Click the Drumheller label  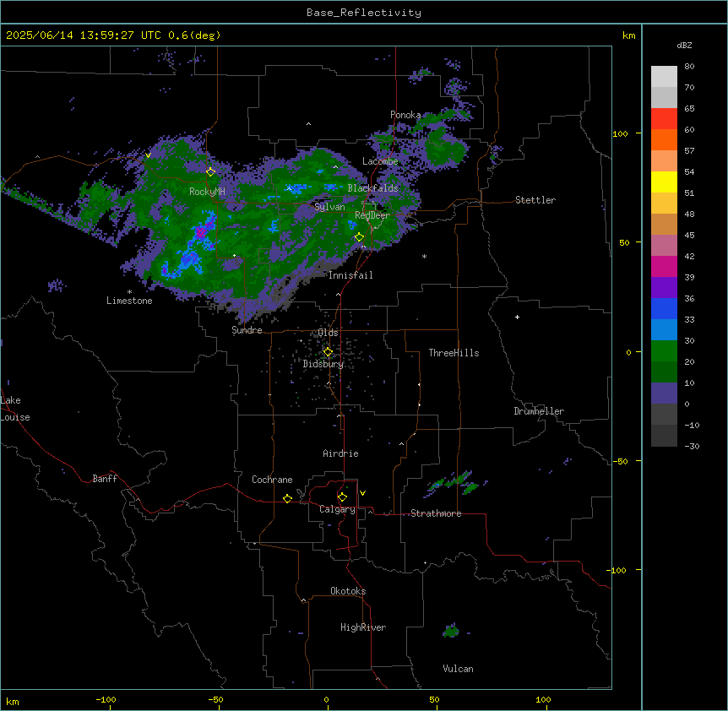click(x=539, y=411)
